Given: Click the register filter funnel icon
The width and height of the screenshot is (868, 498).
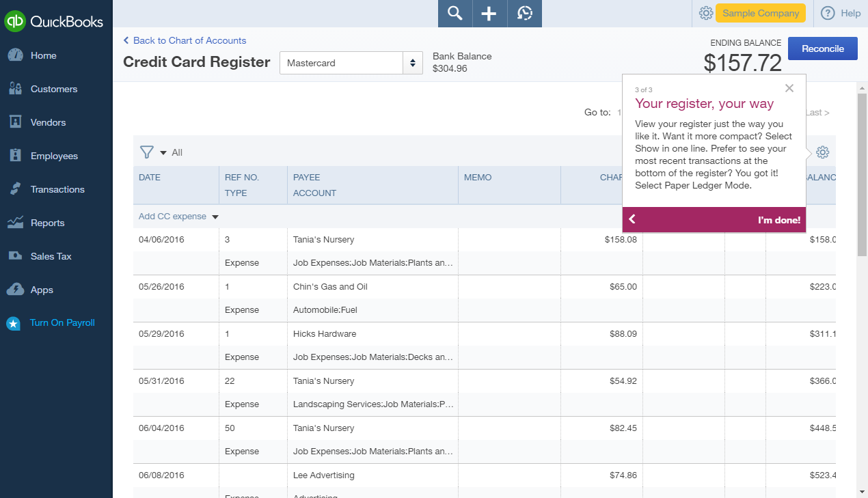Looking at the screenshot, I should 146,152.
